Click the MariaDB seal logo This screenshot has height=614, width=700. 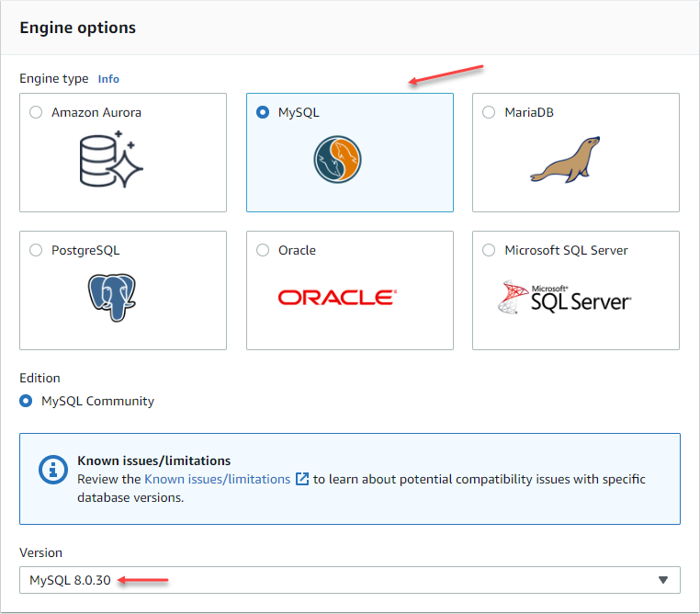click(x=565, y=160)
